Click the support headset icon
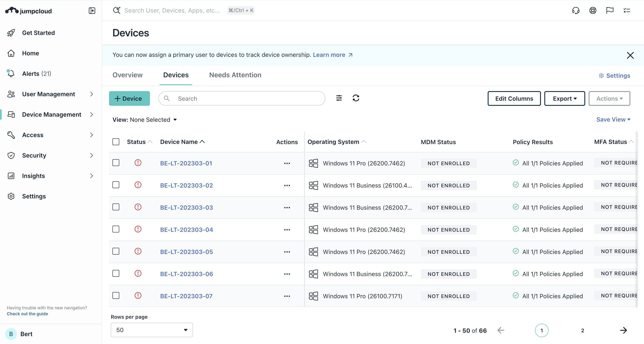 click(575, 10)
